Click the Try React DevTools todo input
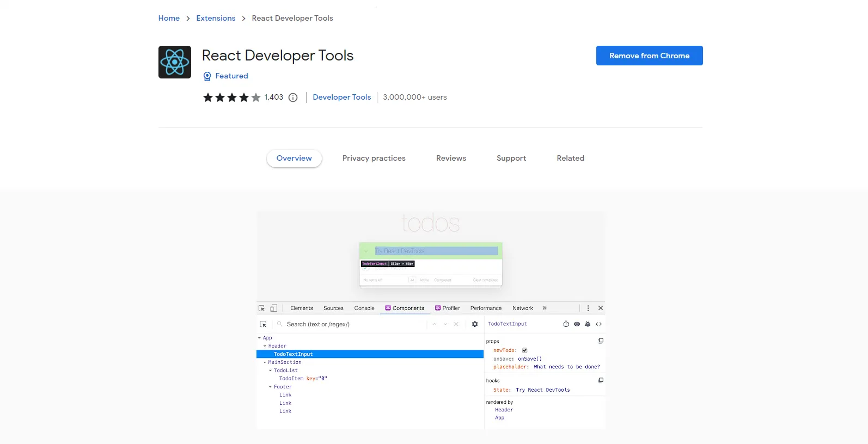The image size is (868, 444). point(436,251)
